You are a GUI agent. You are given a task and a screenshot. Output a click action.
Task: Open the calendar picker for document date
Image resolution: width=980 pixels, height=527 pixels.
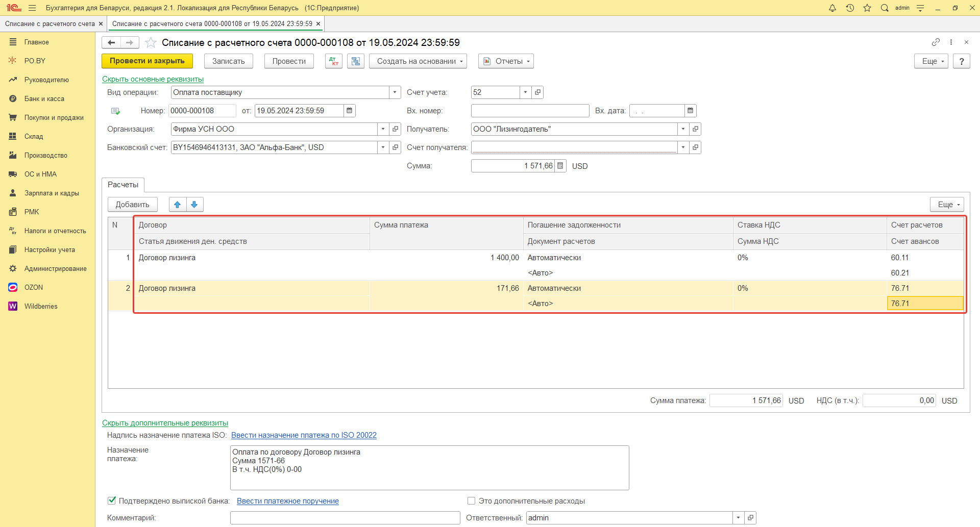coord(349,111)
